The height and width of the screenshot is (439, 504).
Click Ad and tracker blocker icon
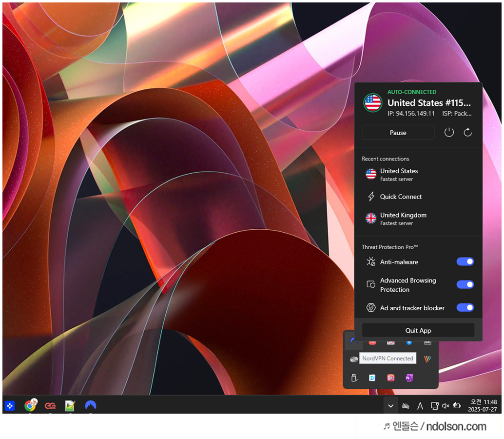pos(371,308)
